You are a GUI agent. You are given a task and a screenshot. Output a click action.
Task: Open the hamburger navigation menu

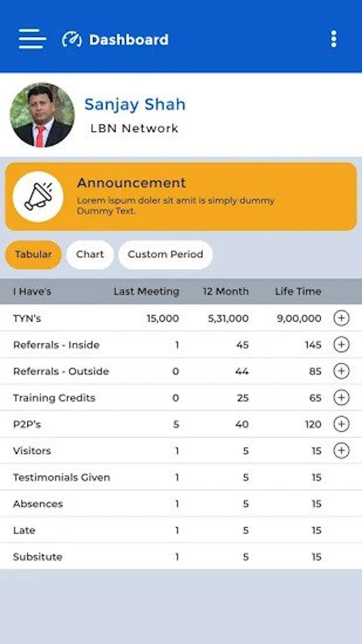[x=32, y=39]
